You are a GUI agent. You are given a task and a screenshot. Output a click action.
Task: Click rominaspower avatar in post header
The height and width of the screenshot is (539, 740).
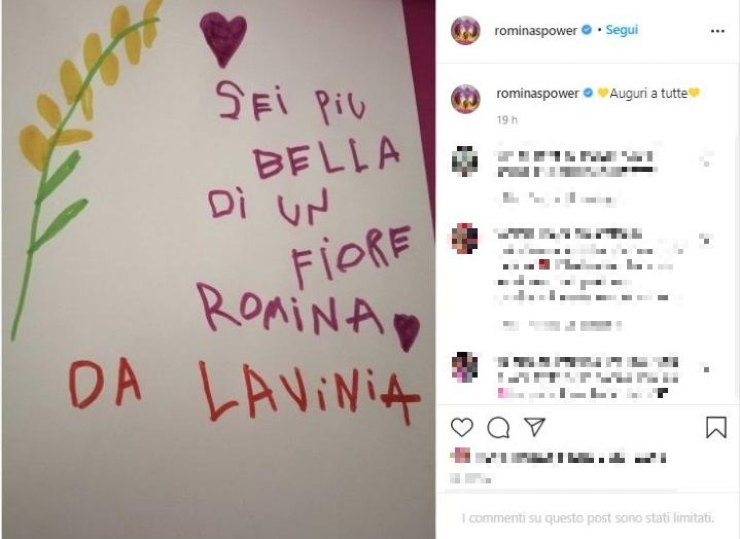[465, 31]
